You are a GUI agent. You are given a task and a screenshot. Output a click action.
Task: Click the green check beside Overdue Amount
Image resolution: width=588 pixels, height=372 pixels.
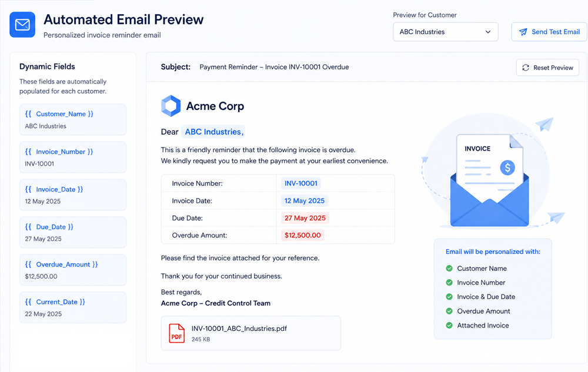coord(449,311)
